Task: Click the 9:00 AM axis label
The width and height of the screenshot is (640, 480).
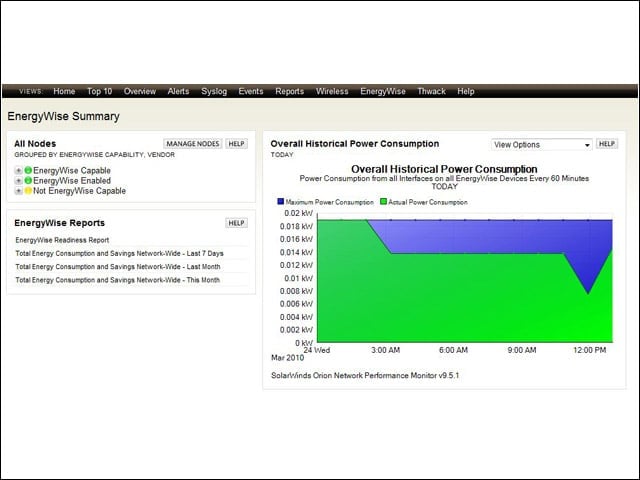Action: coord(522,350)
